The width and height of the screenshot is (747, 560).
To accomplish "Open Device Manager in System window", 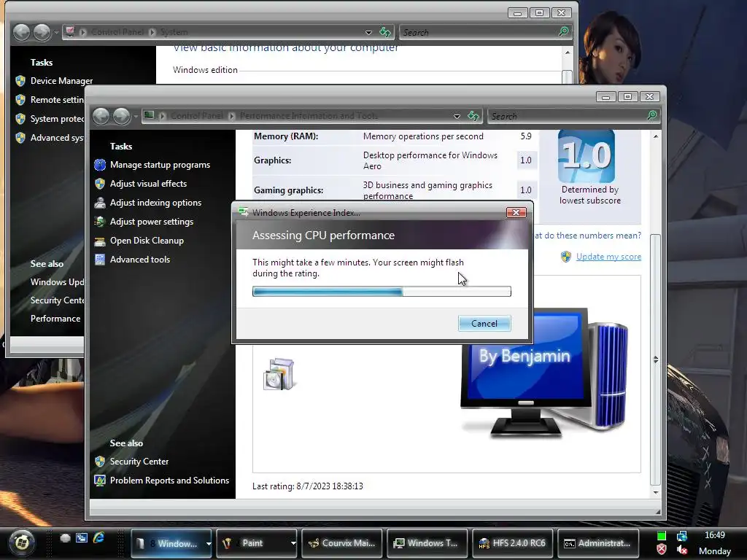I will [61, 81].
